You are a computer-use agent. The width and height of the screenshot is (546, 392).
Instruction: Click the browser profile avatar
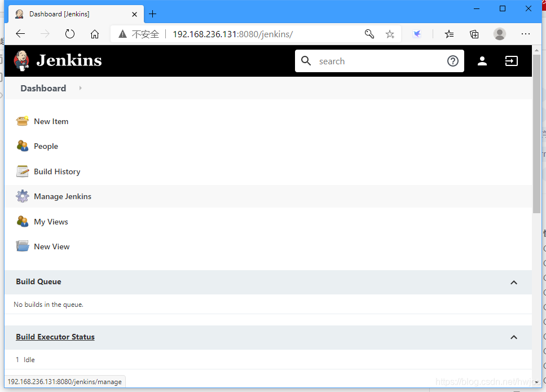pos(499,34)
